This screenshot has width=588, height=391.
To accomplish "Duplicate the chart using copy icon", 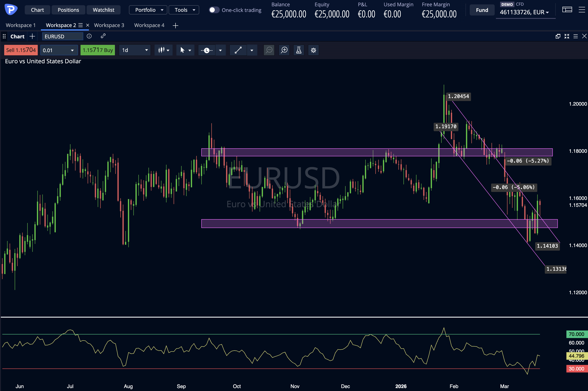I will 558,36.
